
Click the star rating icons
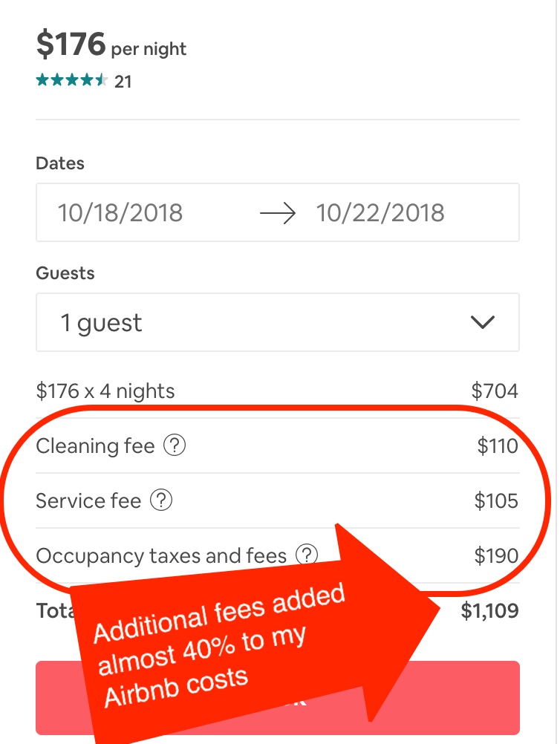[x=71, y=80]
